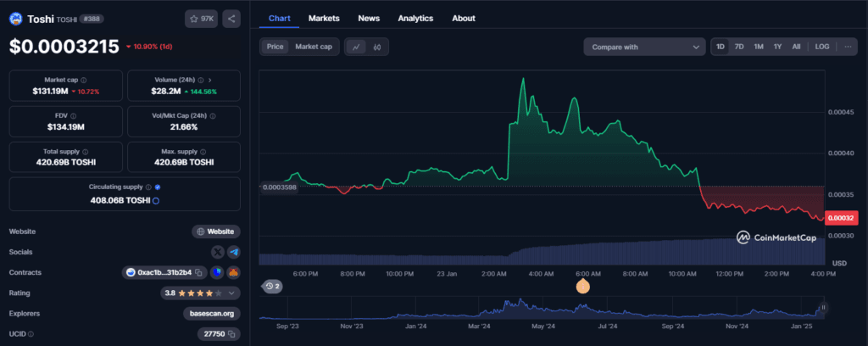Show FDV info tooltip icon
Image resolution: width=868 pixels, height=346 pixels.
click(74, 116)
